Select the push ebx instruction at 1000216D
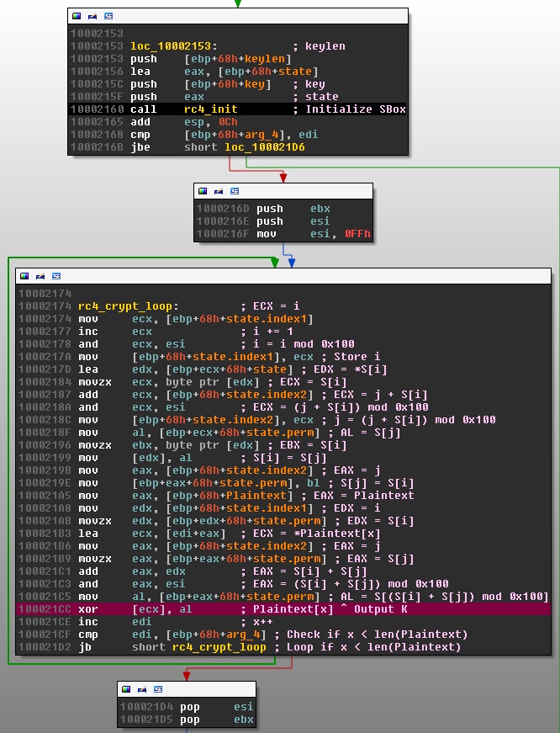Viewport: 560px width, 733px height. pyautogui.click(x=293, y=209)
